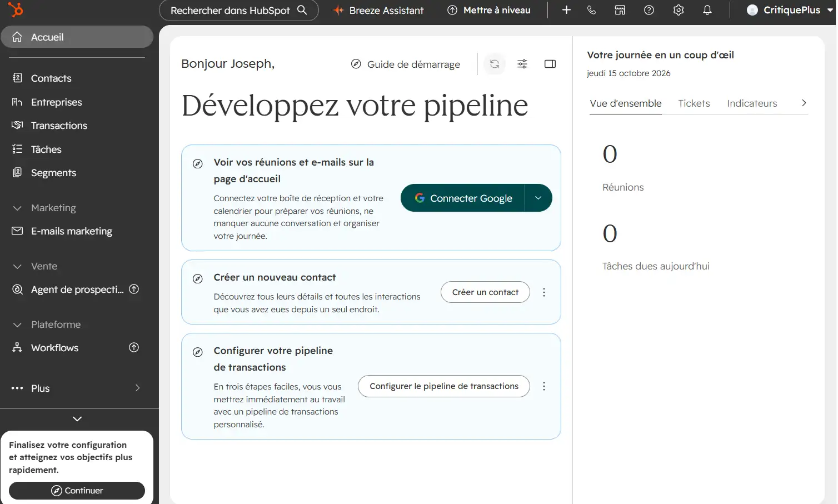Image resolution: width=838 pixels, height=504 pixels.
Task: Click the Créer un contact button
Action: click(x=485, y=292)
